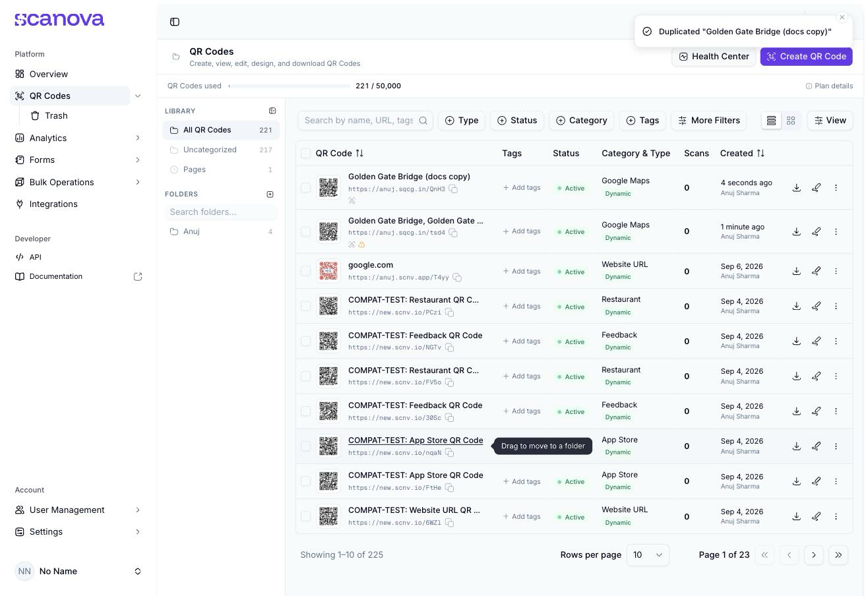Image resolution: width=868 pixels, height=596 pixels.
Task: Select the FtHe App Store row checkbox
Action: coord(305,481)
